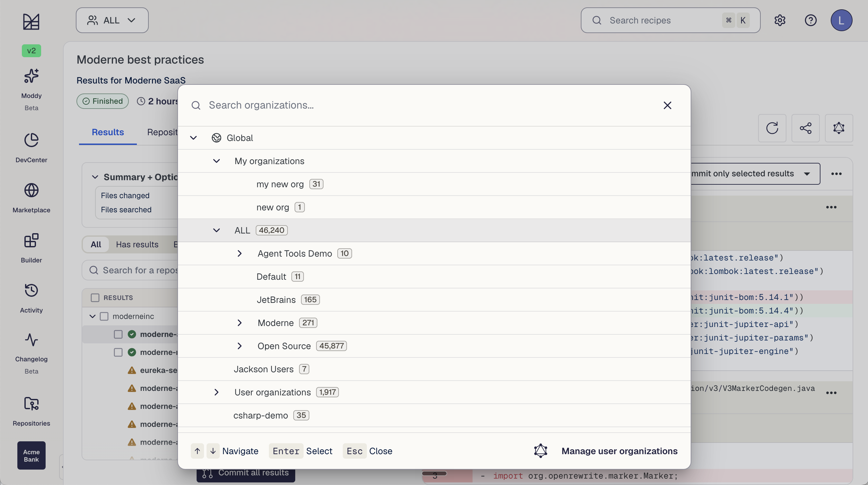
Task: Select the All filter tab
Action: [96, 244]
